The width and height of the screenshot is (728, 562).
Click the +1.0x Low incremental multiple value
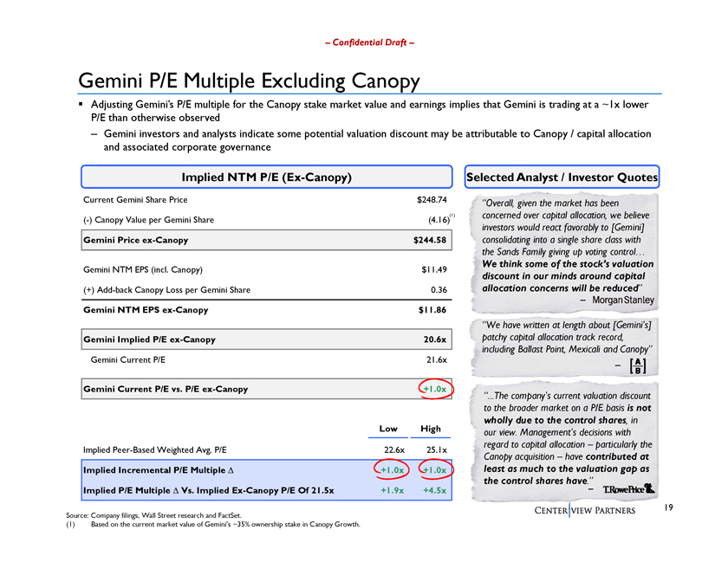[393, 470]
